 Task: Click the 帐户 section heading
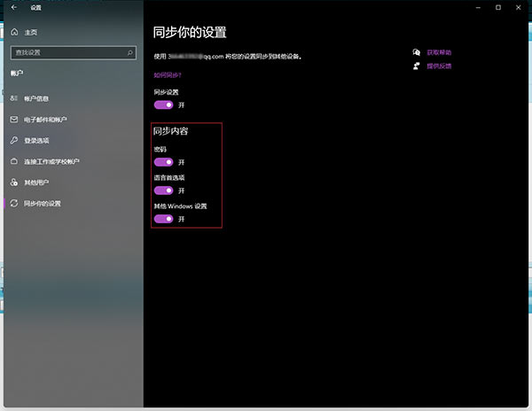pyautogui.click(x=17, y=73)
